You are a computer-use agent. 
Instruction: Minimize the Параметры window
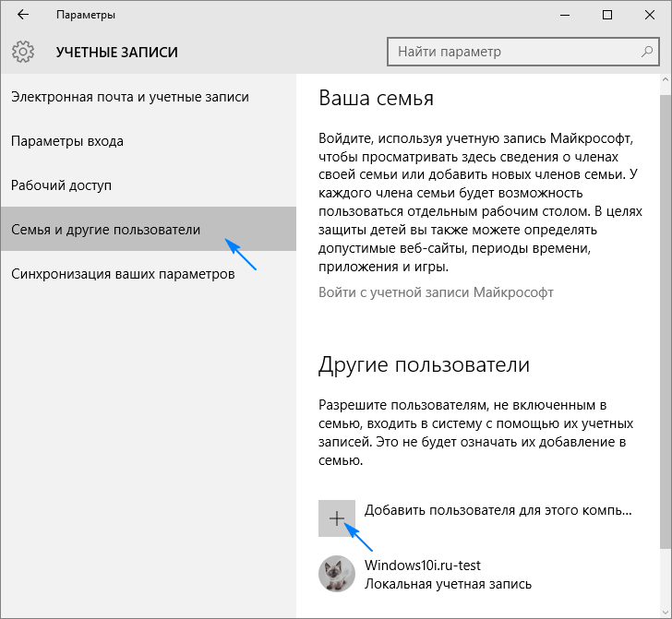pos(563,16)
